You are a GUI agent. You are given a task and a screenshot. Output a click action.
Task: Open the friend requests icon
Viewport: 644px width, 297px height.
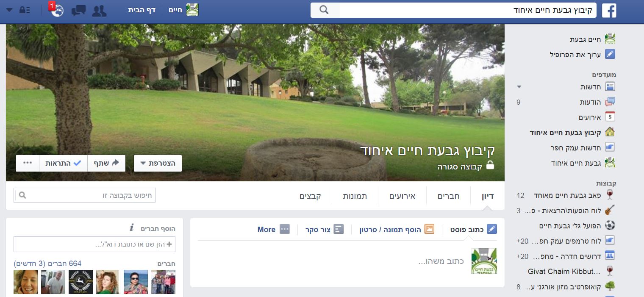click(x=99, y=11)
